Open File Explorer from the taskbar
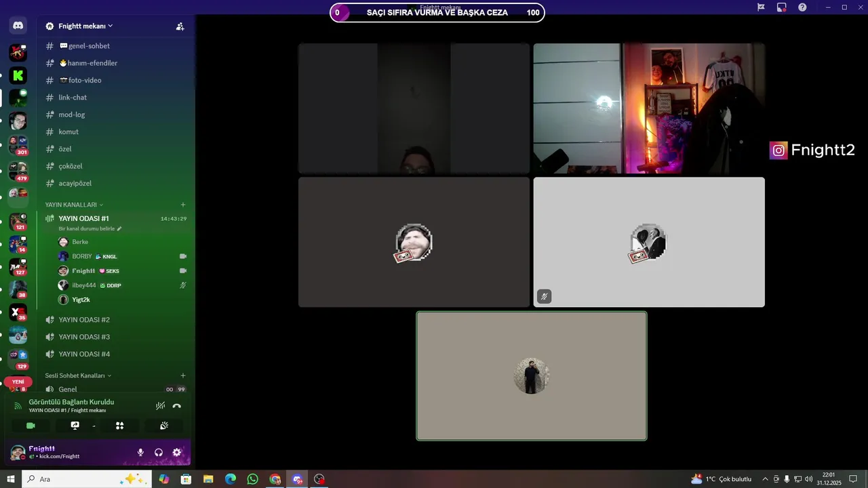 click(208, 479)
